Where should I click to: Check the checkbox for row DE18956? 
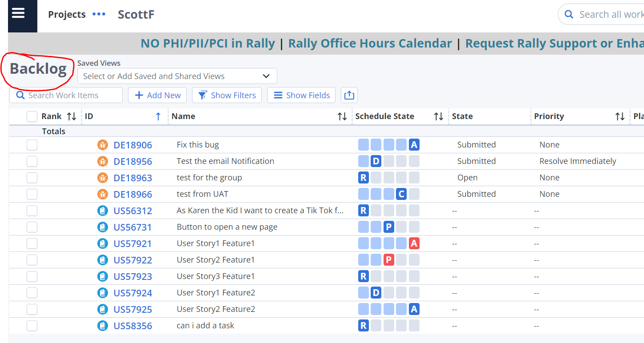click(32, 161)
